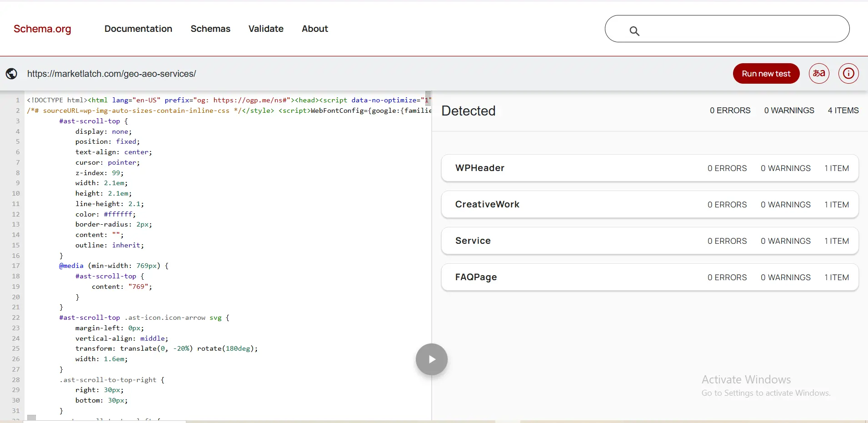Viewport: 868px width, 423px height.
Task: Open the Documentation menu
Action: click(x=138, y=29)
